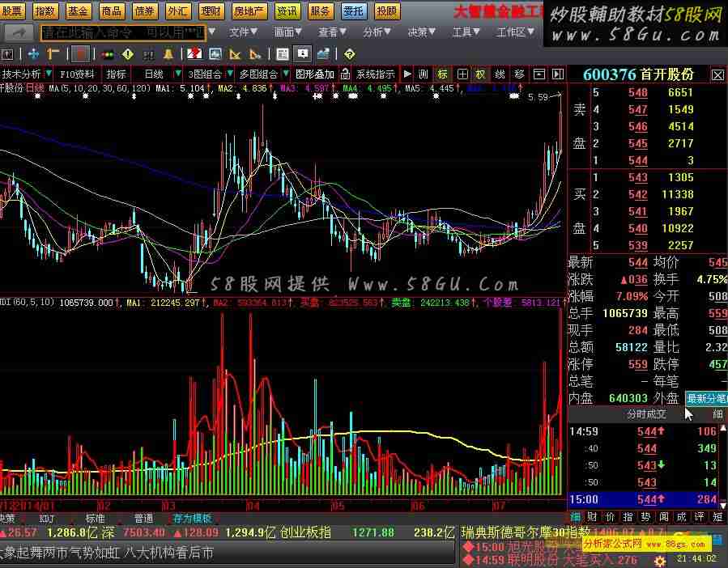This screenshot has height=568, width=728.
Task: Click the sun gear icon near the clock
Action: pos(659,561)
